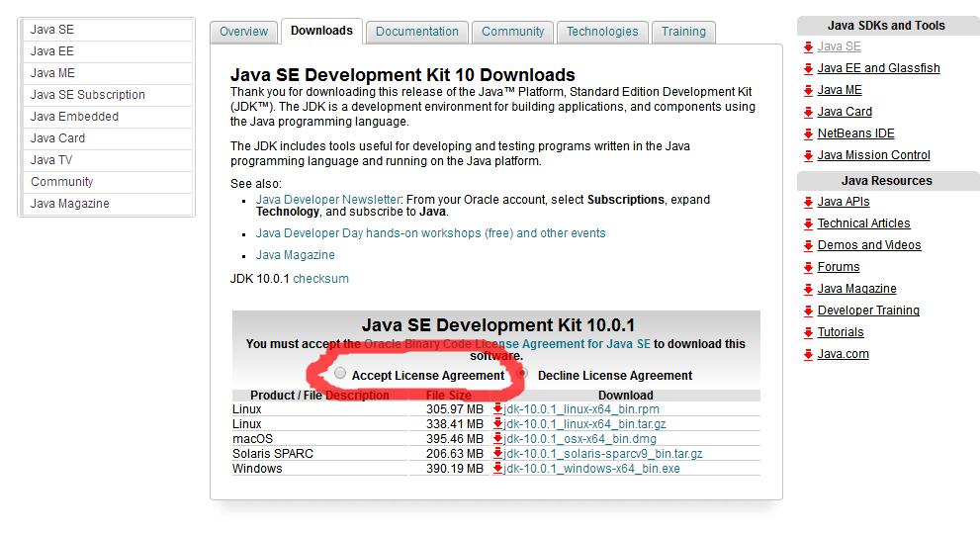Open Java Magazine in left navigation menu
Image resolution: width=980 pixels, height=534 pixels.
coord(107,204)
